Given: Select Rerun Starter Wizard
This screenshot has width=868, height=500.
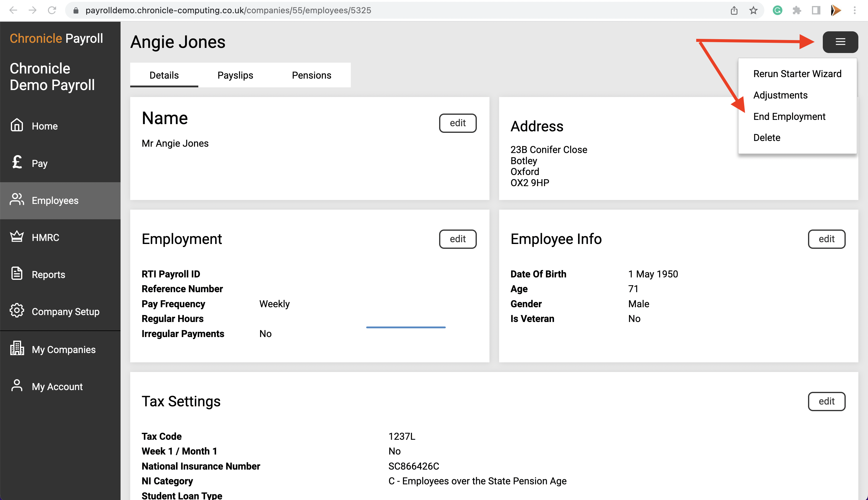Looking at the screenshot, I should tap(797, 73).
